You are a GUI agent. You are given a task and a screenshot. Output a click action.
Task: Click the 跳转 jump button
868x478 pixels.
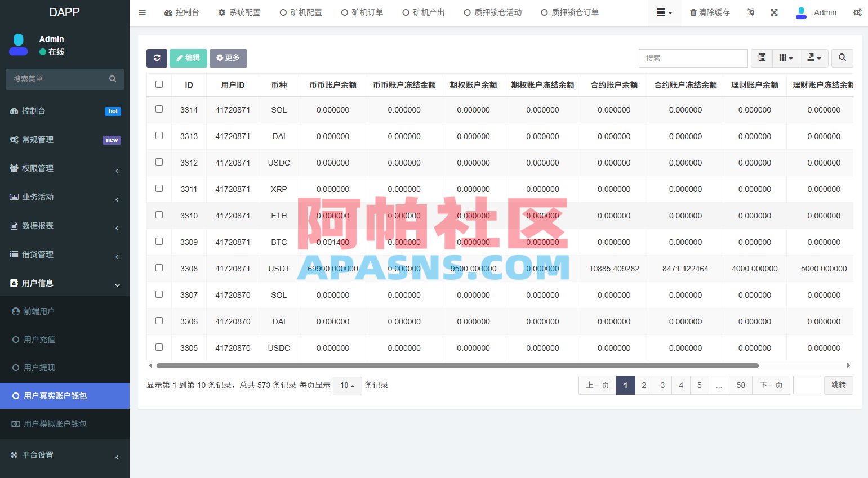(839, 385)
